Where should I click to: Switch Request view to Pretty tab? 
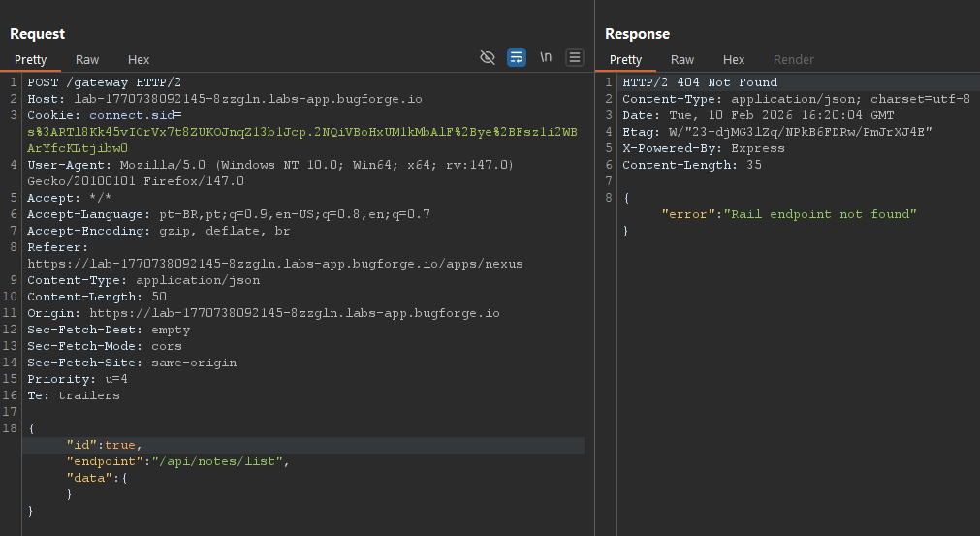pos(31,60)
